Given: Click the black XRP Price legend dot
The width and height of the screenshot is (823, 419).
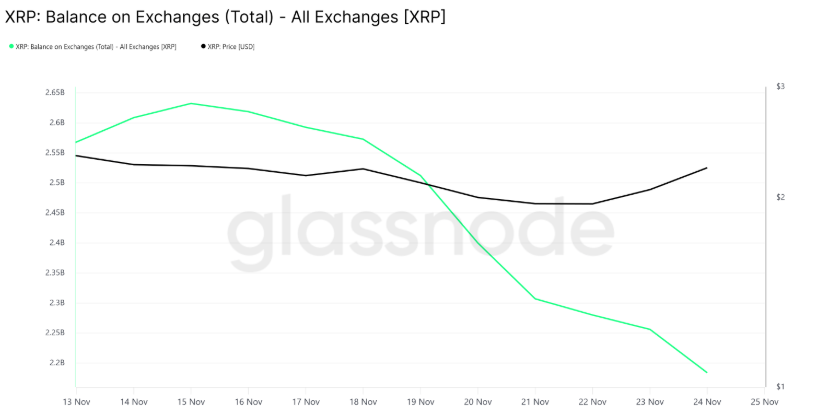Looking at the screenshot, I should coord(203,46).
